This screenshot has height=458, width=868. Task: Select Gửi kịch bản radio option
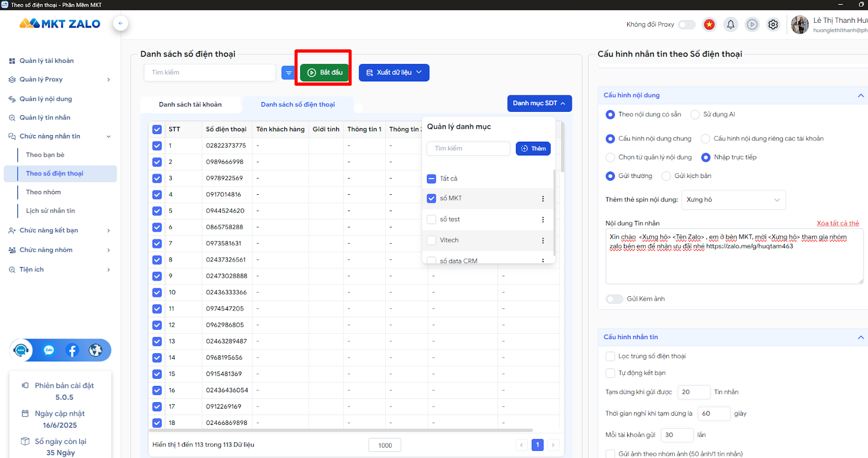tap(666, 176)
